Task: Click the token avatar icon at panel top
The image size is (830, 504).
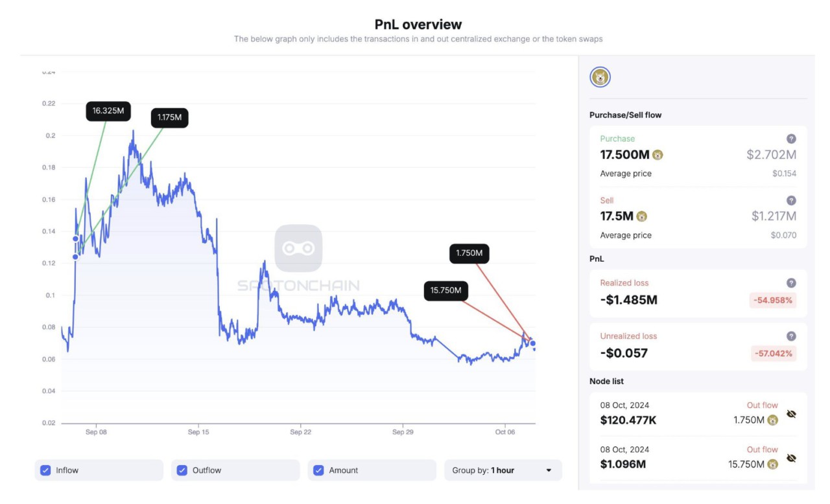Action: click(600, 76)
